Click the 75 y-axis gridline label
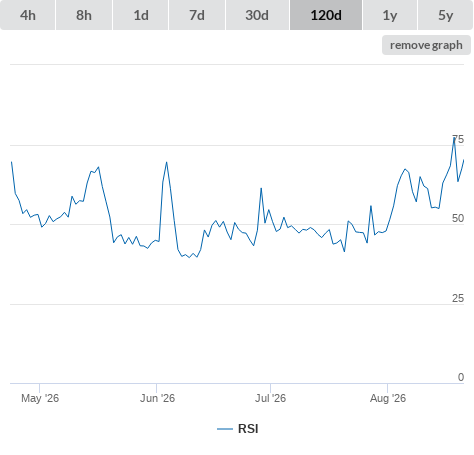 click(x=458, y=139)
